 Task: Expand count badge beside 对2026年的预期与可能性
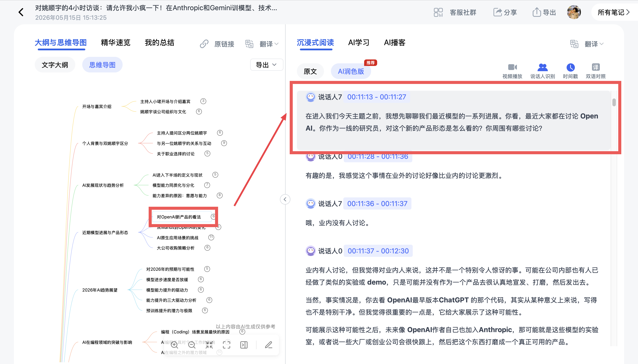[x=207, y=269]
